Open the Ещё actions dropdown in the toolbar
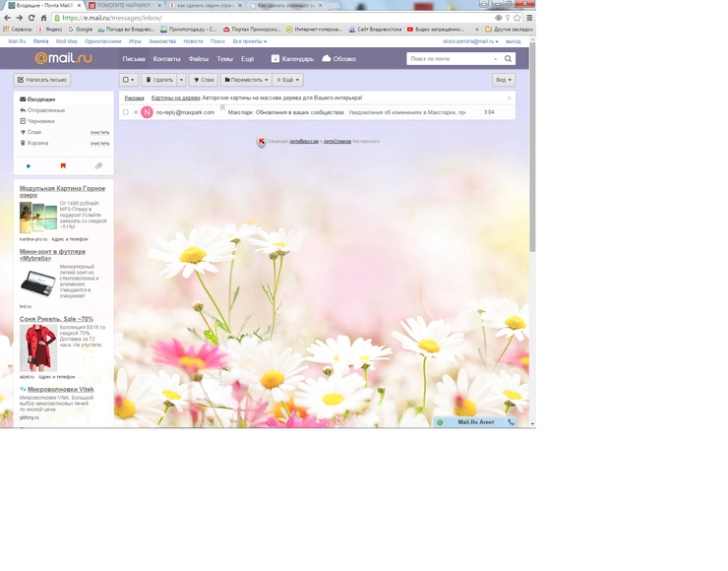Image resolution: width=728 pixels, height=571 pixels. coord(287,79)
